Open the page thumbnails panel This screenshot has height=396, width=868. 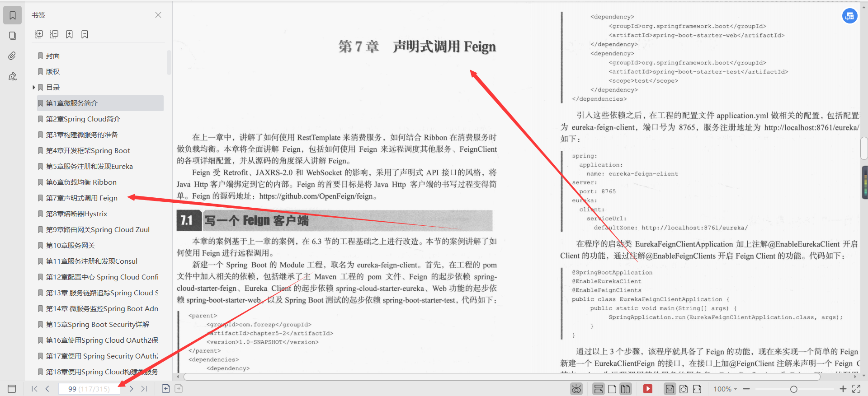point(13,36)
